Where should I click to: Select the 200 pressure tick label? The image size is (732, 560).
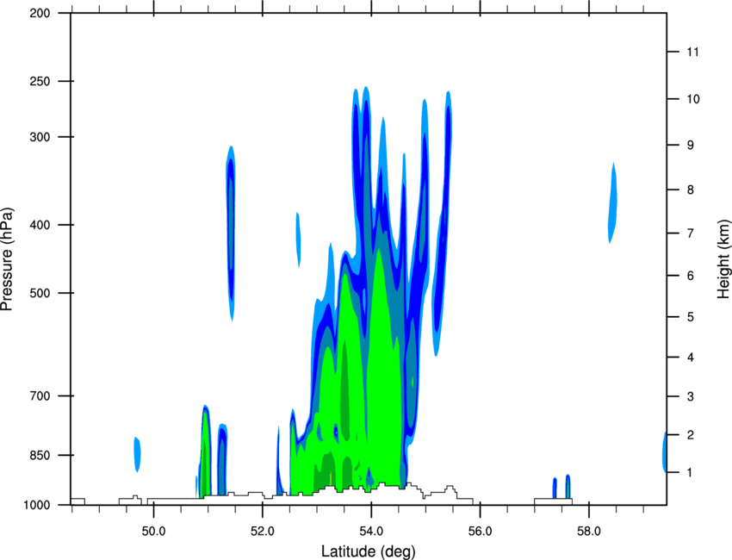click(40, 13)
